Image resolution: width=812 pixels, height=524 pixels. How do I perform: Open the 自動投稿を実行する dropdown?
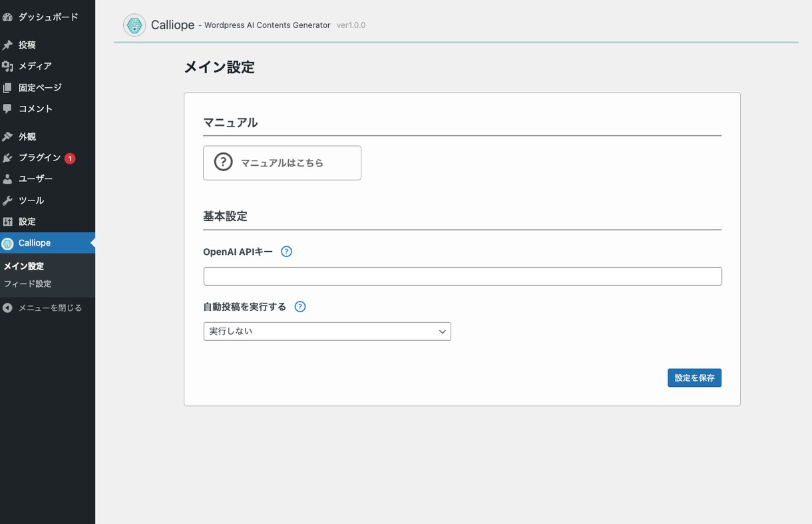click(327, 331)
